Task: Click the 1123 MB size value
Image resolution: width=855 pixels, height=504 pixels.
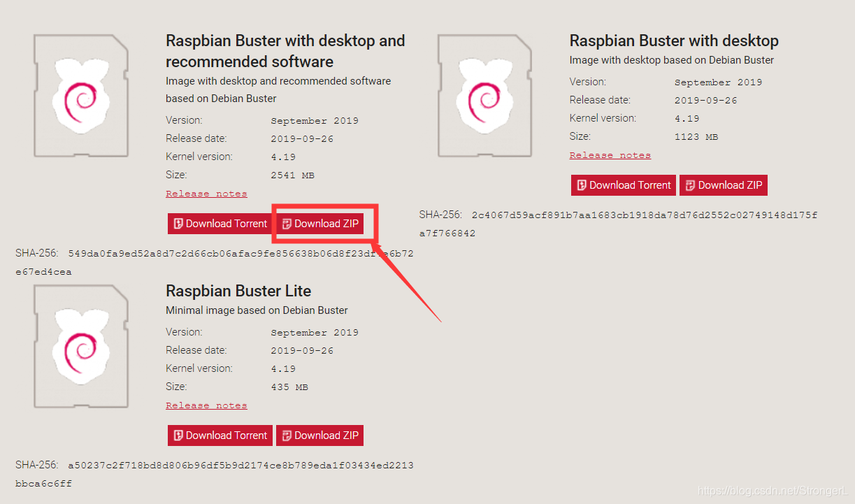Action: pos(696,137)
